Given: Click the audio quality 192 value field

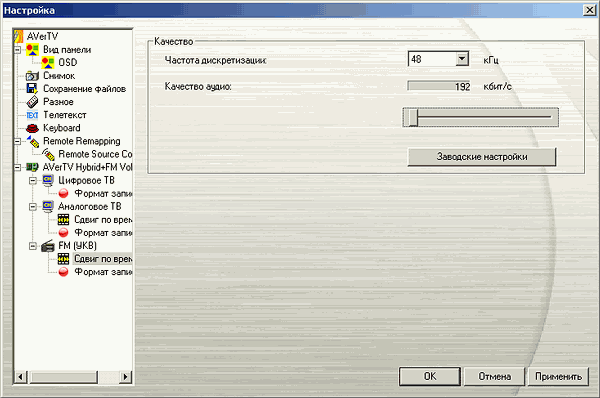Looking at the screenshot, I should [x=439, y=86].
